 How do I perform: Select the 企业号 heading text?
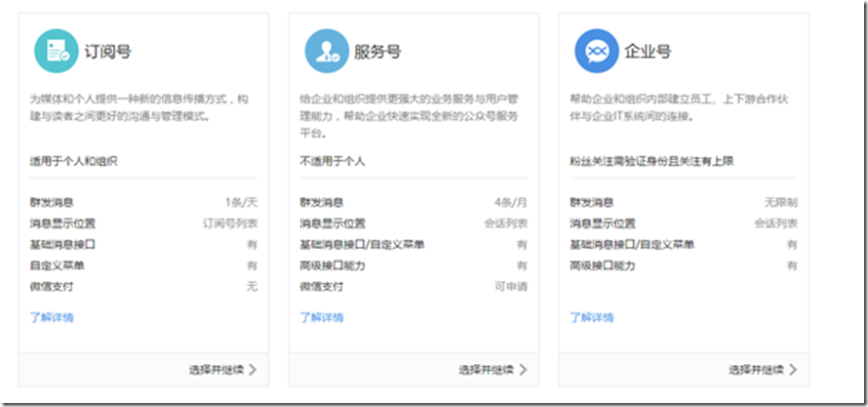click(x=648, y=52)
